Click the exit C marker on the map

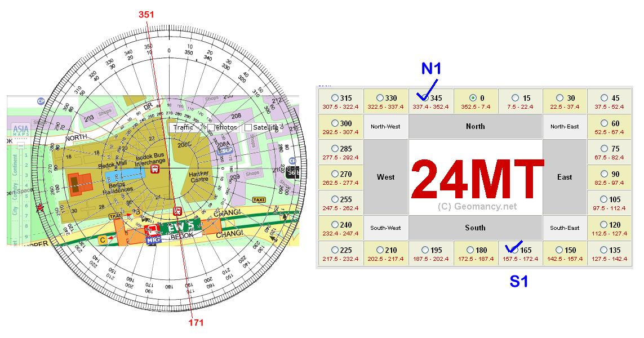[x=103, y=241]
